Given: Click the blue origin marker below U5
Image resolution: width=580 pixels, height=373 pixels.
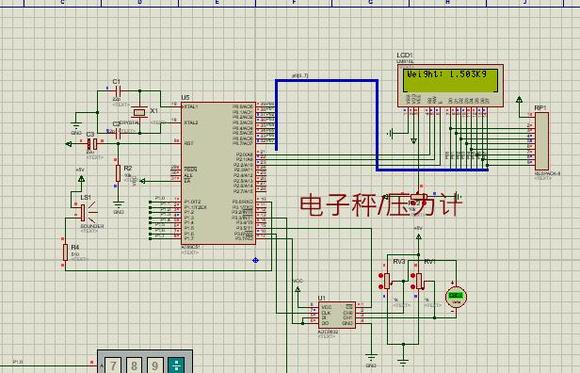Looking at the screenshot, I should [x=255, y=261].
